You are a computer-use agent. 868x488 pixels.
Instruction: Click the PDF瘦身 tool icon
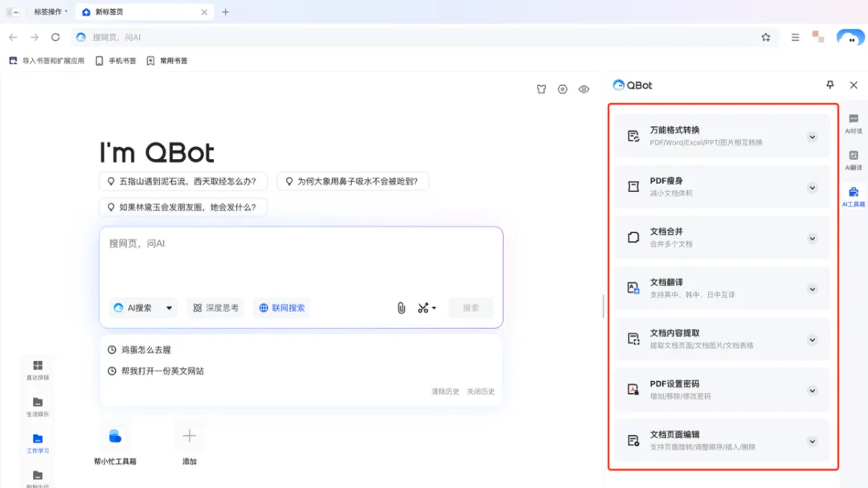click(x=633, y=187)
